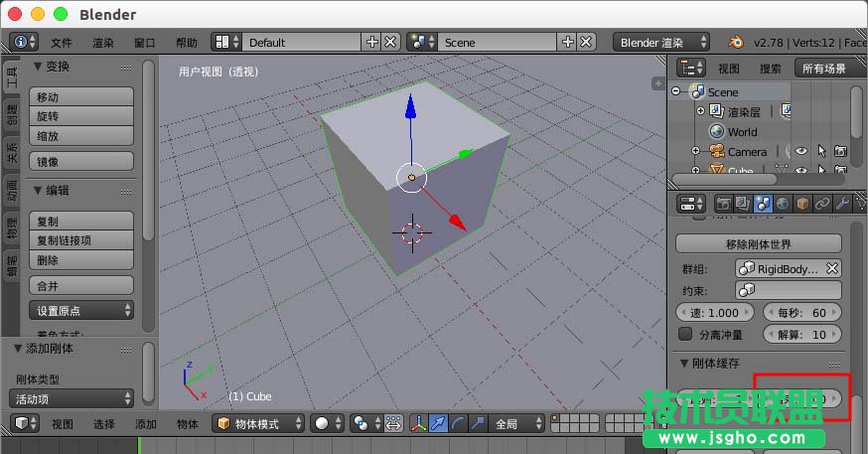Open the 物体模式 mode dropdown
The width and height of the screenshot is (868, 454).
pyautogui.click(x=258, y=424)
